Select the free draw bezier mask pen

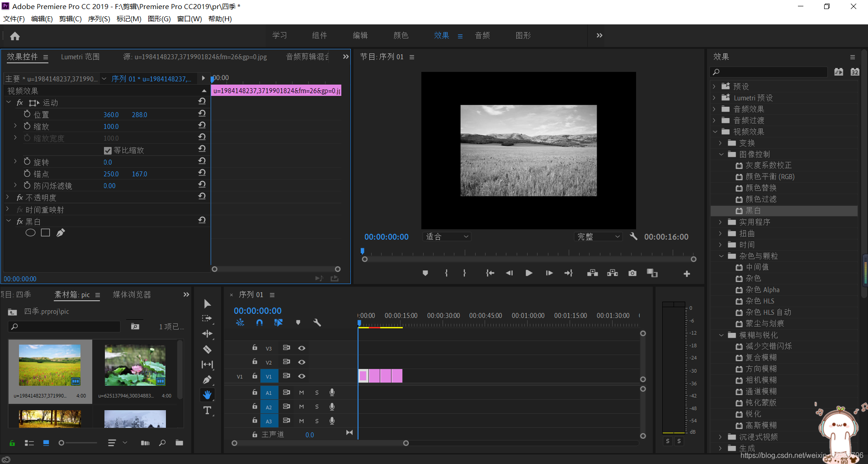pos(61,233)
